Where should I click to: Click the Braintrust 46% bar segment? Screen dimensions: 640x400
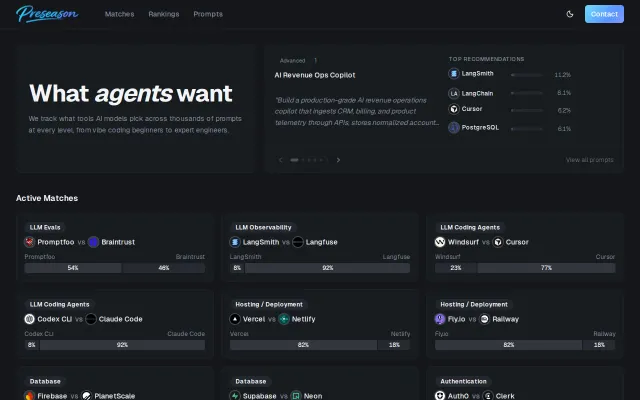tap(164, 268)
